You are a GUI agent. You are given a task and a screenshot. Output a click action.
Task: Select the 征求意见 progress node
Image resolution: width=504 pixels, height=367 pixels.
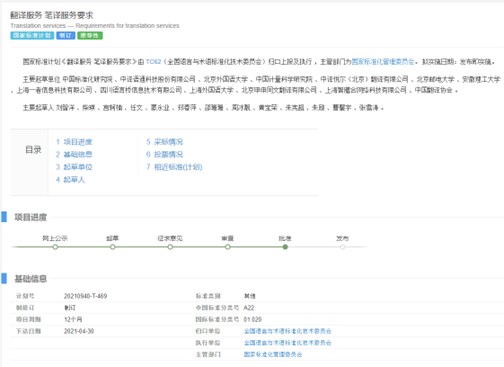click(170, 247)
